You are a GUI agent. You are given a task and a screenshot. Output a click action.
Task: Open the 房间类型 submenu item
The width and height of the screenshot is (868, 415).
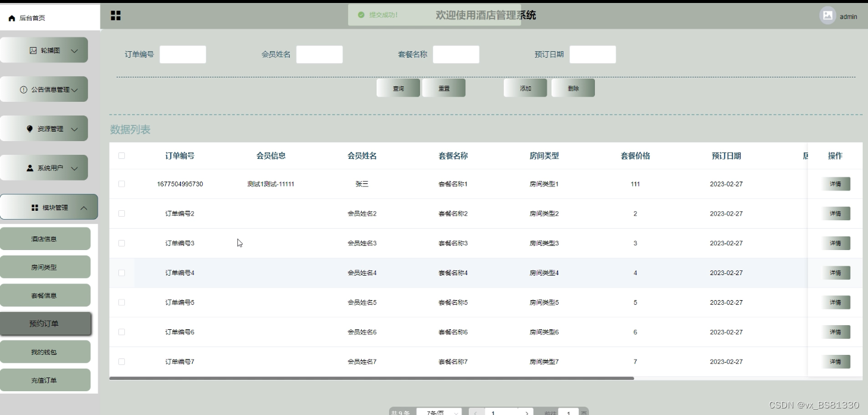(44, 267)
